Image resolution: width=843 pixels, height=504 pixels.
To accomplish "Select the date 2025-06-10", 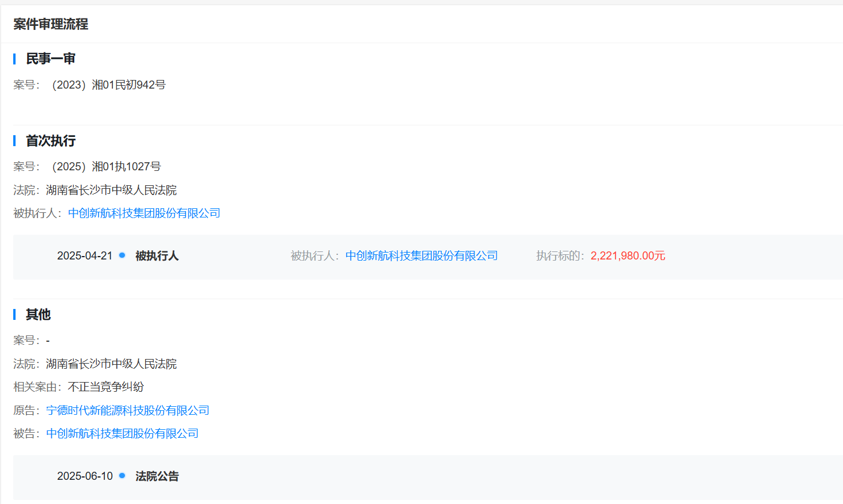I will point(85,476).
